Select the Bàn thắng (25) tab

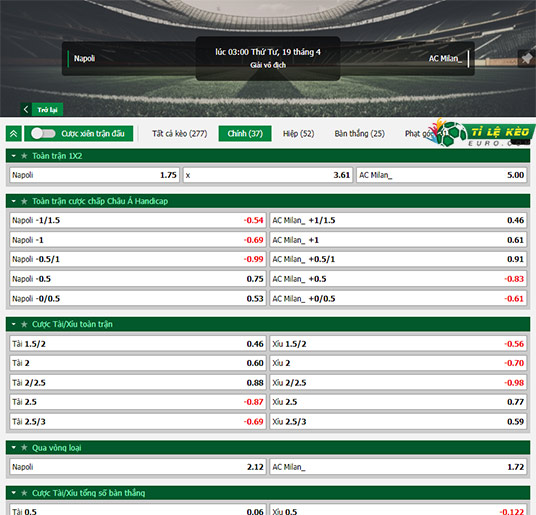(360, 134)
